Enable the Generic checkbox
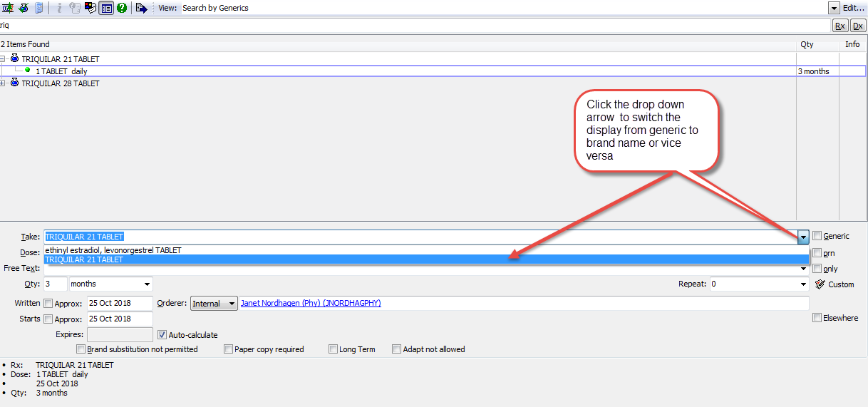This screenshot has width=868, height=407. (x=817, y=236)
